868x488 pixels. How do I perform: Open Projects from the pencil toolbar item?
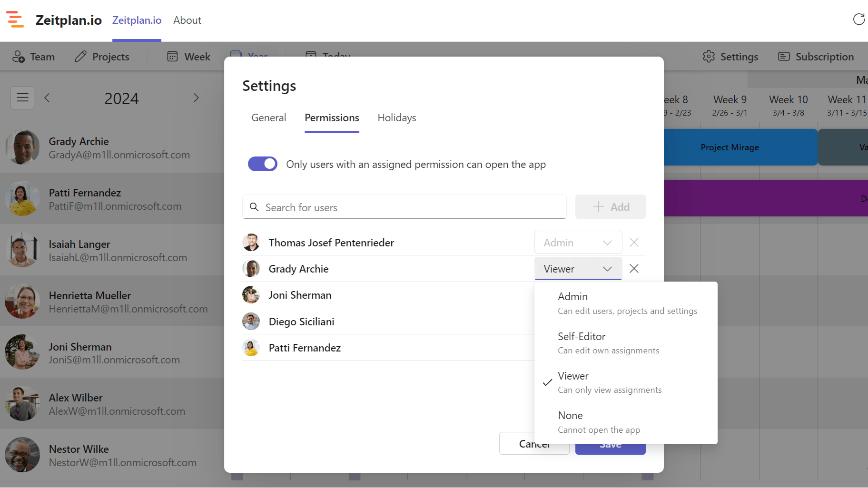pos(102,57)
